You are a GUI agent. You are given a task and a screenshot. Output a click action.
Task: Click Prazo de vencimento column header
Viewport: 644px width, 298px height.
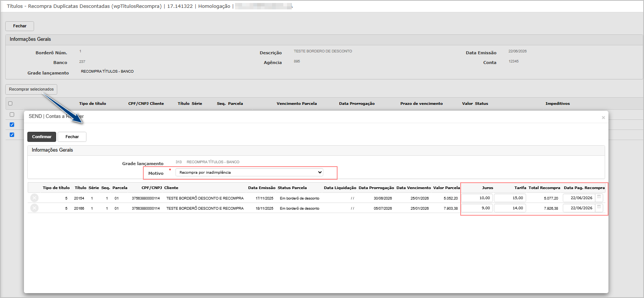pyautogui.click(x=421, y=104)
